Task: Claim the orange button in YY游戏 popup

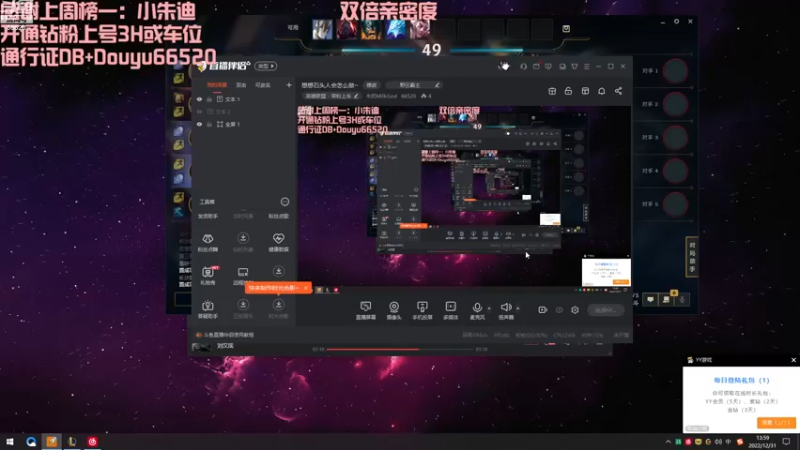Action: click(776, 422)
